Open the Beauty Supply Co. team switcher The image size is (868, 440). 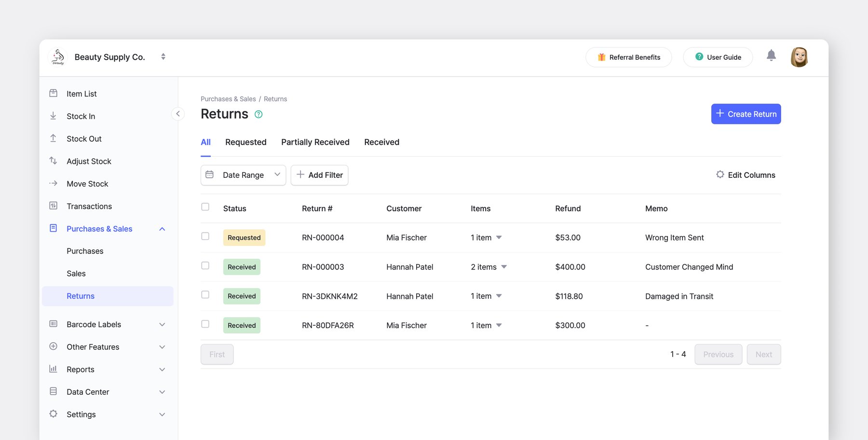tap(163, 57)
